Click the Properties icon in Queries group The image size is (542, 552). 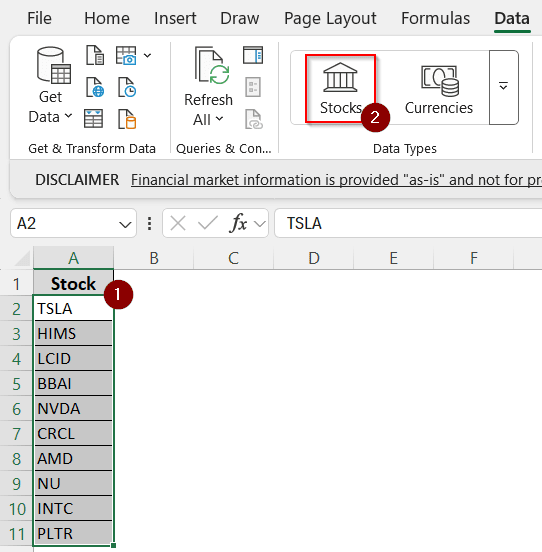tap(253, 87)
